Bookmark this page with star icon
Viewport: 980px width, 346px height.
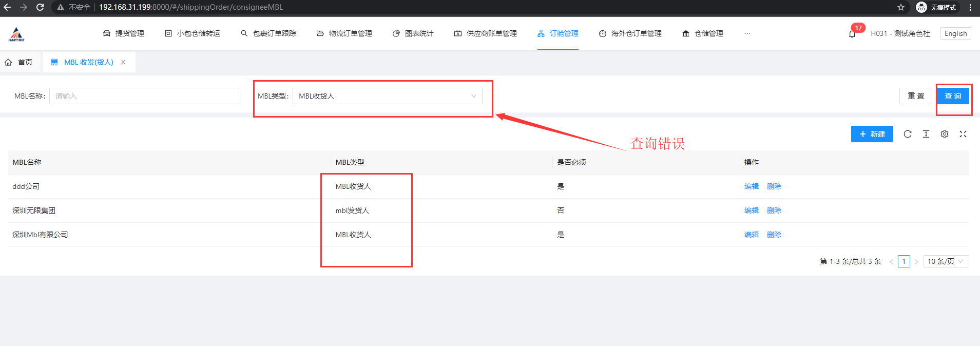(x=901, y=7)
